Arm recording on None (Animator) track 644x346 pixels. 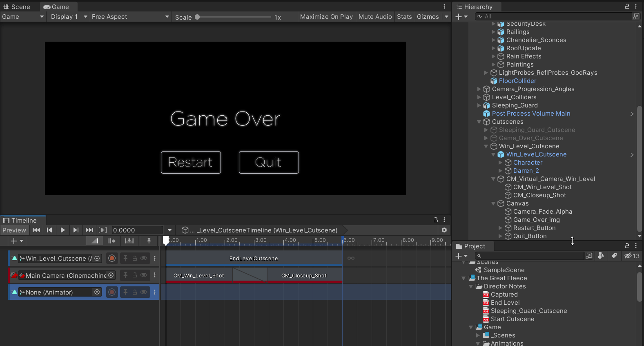112,292
